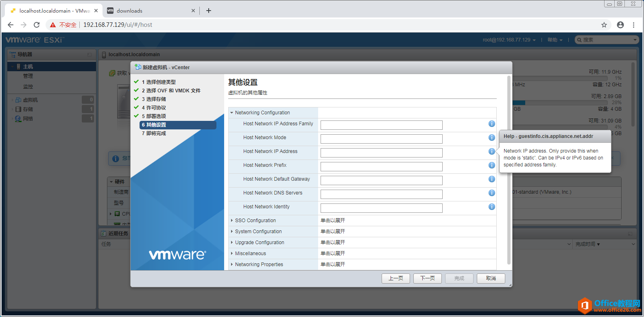
Task: Switch to the downloads browser tab
Action: pyautogui.click(x=151, y=11)
